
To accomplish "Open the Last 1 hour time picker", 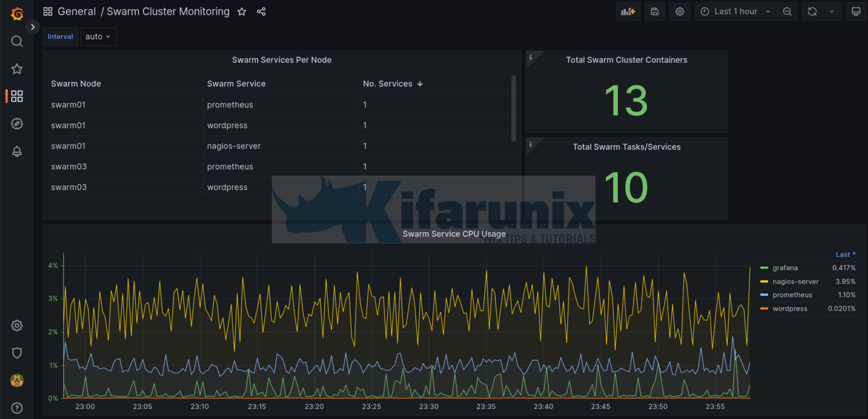I will [736, 11].
